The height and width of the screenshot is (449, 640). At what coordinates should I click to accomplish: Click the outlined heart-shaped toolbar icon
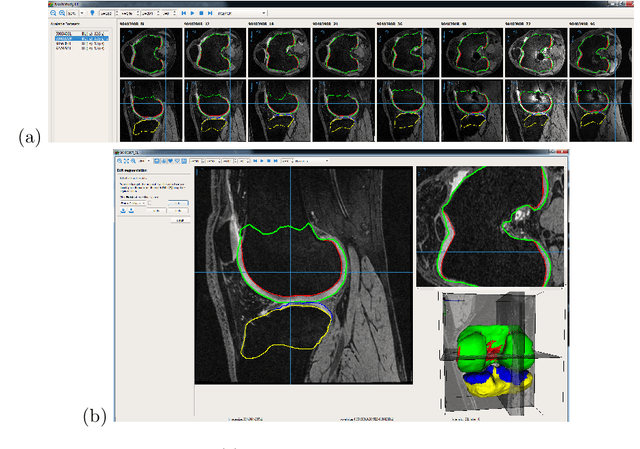177,161
